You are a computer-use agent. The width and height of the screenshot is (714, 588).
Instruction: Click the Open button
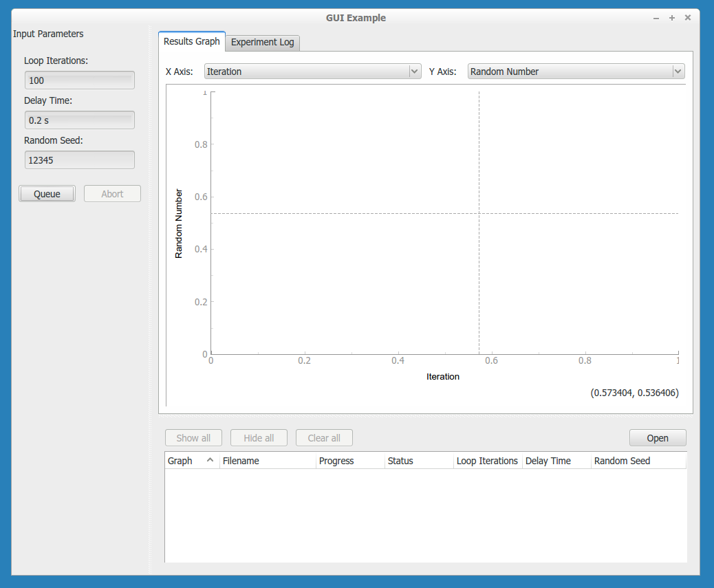pyautogui.click(x=657, y=438)
